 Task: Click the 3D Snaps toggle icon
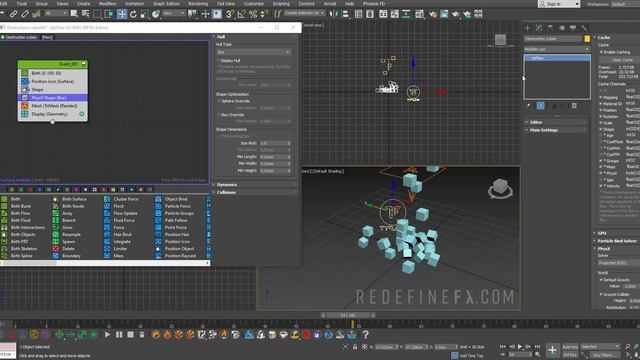[x=230, y=14]
